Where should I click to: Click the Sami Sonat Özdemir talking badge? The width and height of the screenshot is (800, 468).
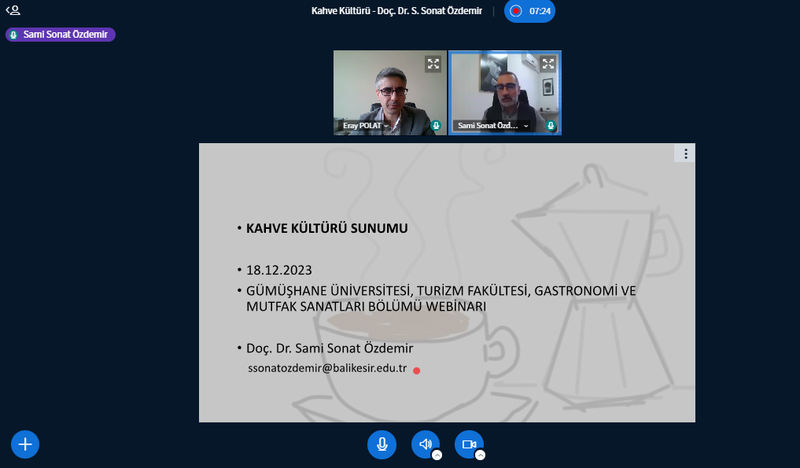(60, 35)
